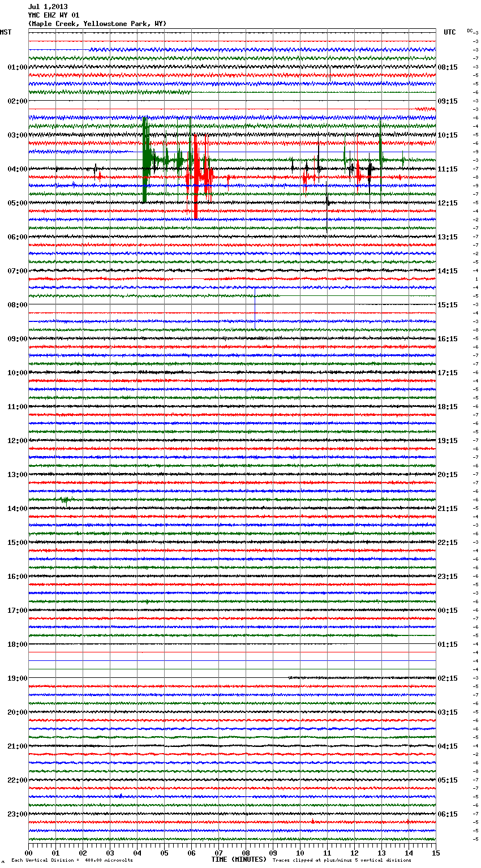Select the 07:00 MST hour label

(x=18, y=271)
